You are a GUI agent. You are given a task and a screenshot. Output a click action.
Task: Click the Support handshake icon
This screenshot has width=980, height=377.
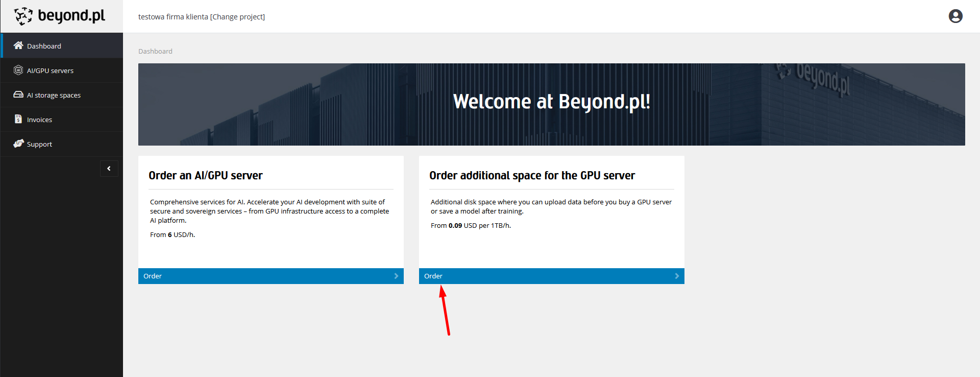coord(18,144)
